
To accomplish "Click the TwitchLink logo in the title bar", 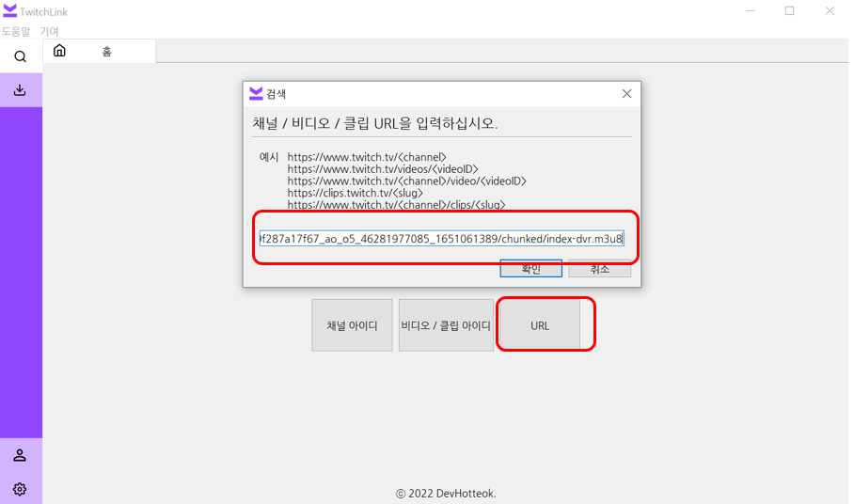I will pyautogui.click(x=9, y=11).
